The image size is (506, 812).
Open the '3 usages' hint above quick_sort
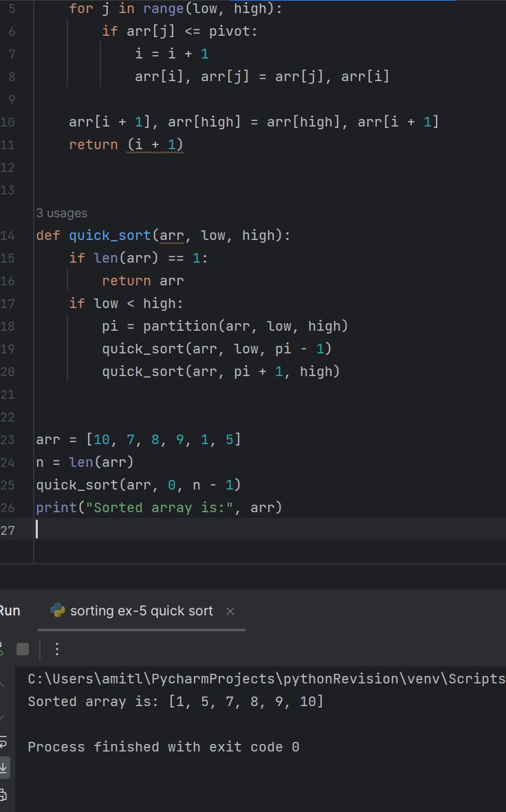point(62,213)
